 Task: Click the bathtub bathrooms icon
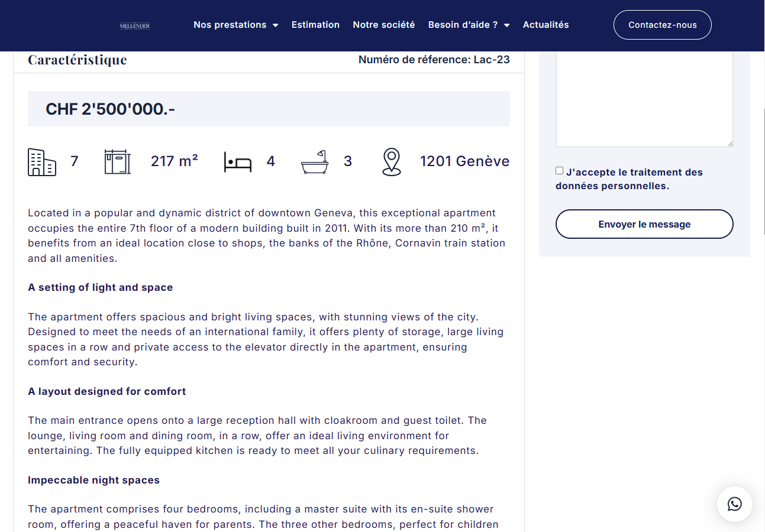pyautogui.click(x=315, y=162)
